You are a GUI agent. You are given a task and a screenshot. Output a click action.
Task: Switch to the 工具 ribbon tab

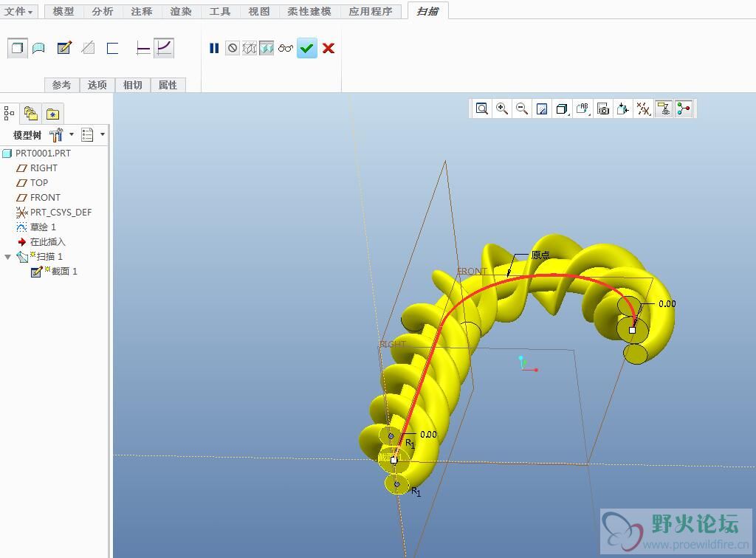[220, 11]
